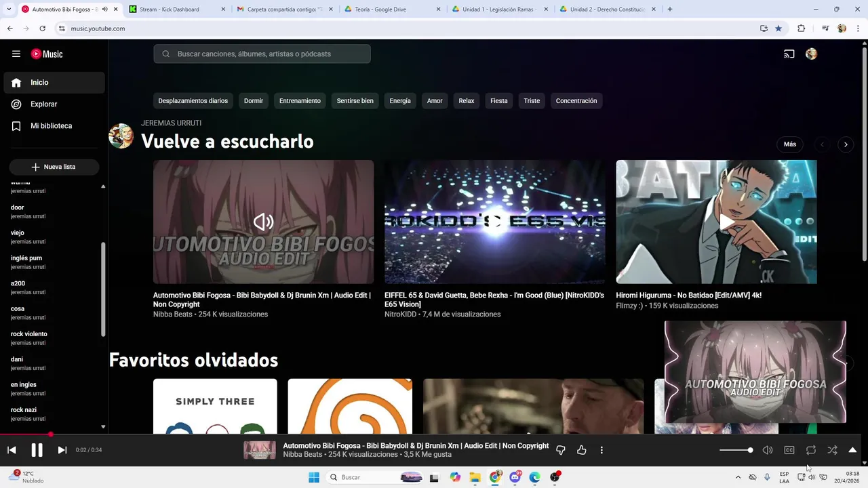Toggle shuffle mode
The image size is (868, 488).
coord(833,450)
